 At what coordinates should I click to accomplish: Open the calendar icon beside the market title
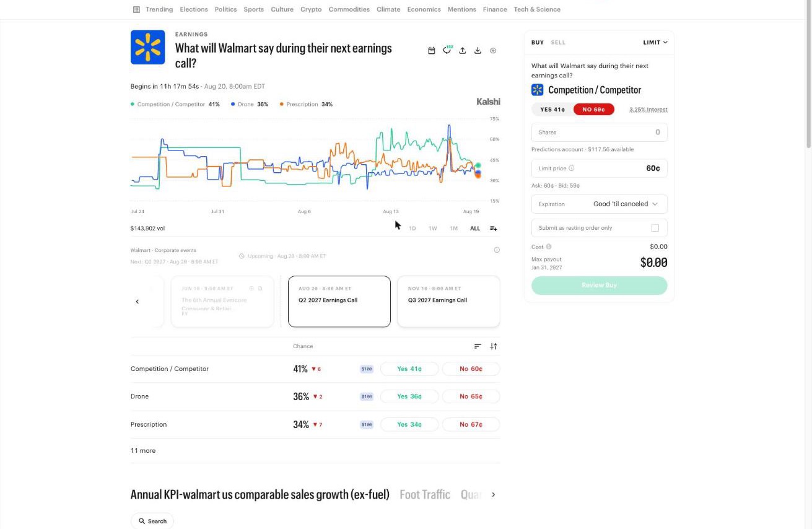432,51
